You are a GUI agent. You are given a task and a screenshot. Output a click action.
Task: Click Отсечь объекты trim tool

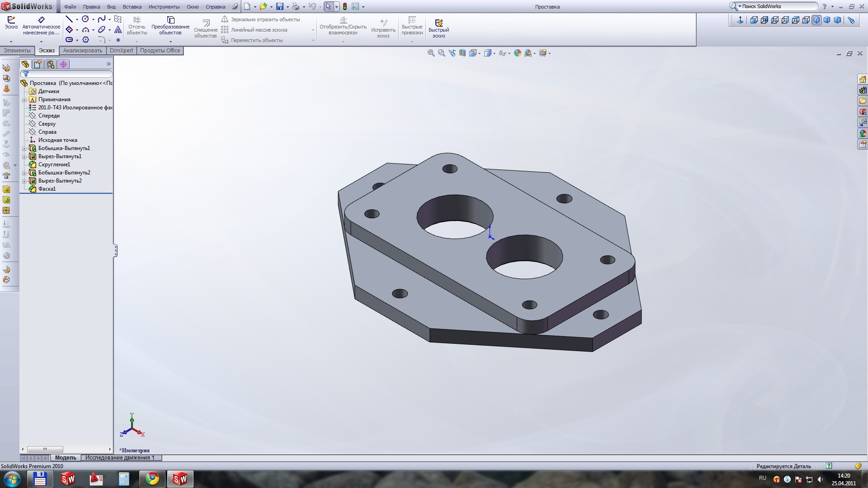(x=137, y=26)
